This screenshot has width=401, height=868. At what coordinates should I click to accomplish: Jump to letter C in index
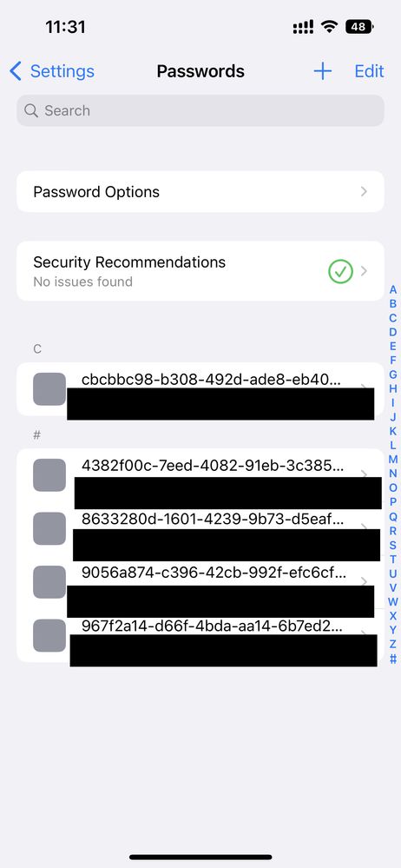coord(392,318)
